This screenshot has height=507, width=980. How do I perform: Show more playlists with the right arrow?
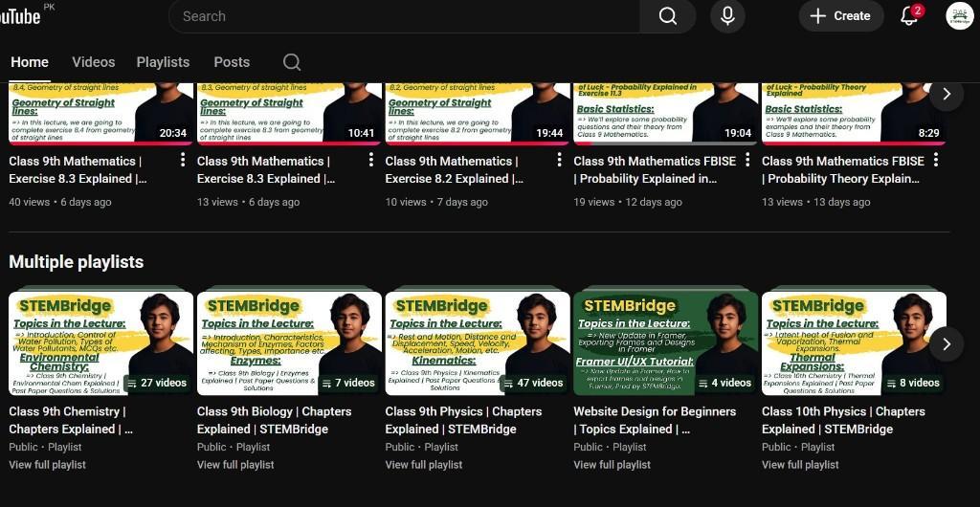(947, 344)
